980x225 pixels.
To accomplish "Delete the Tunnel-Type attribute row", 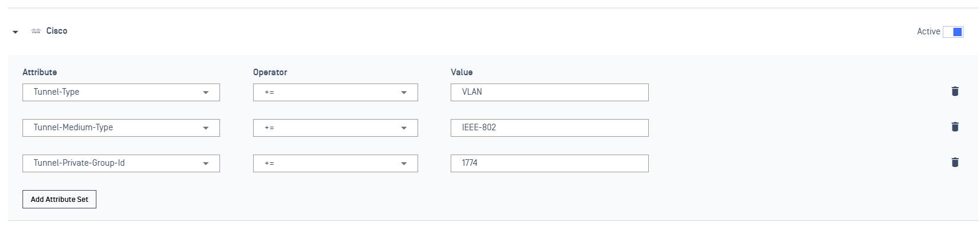I will (955, 91).
